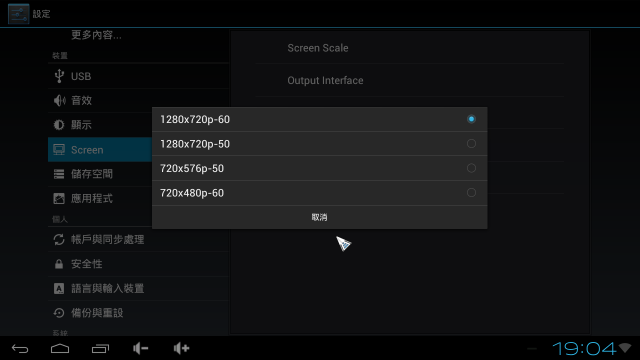Click the sound speaker icon beside 音效
The width and height of the screenshot is (640, 360).
(59, 100)
